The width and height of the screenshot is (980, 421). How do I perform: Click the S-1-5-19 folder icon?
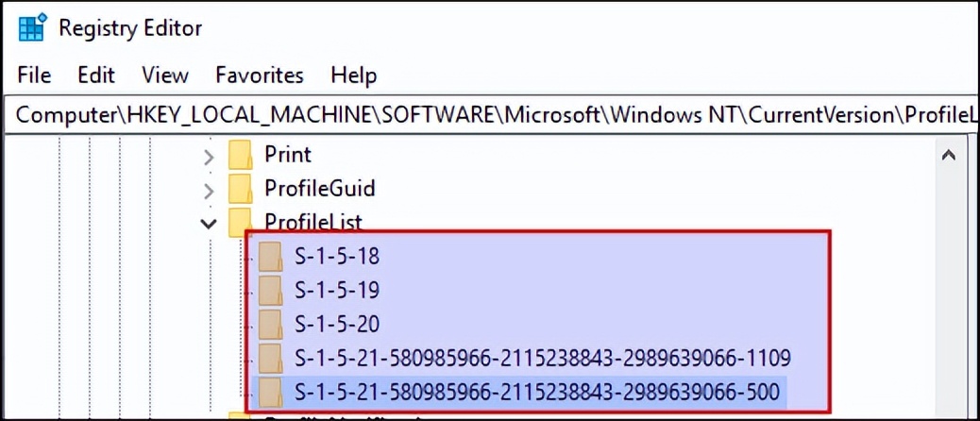pos(271,289)
